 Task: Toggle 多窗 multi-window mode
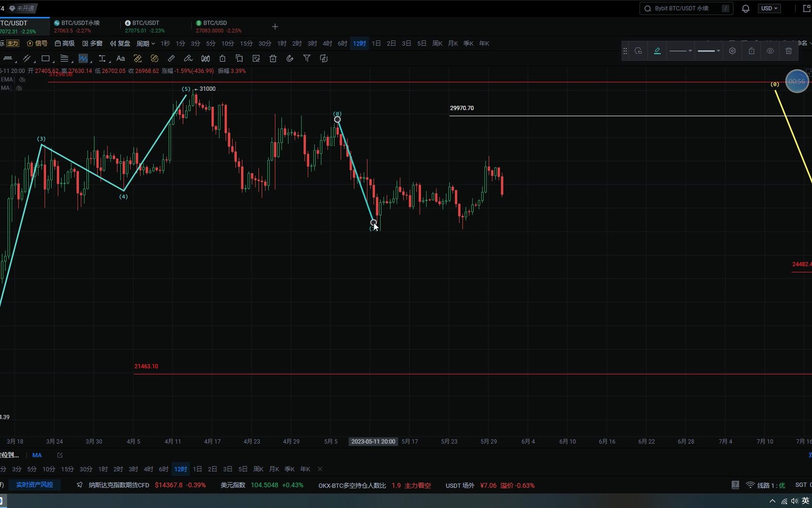[93, 43]
